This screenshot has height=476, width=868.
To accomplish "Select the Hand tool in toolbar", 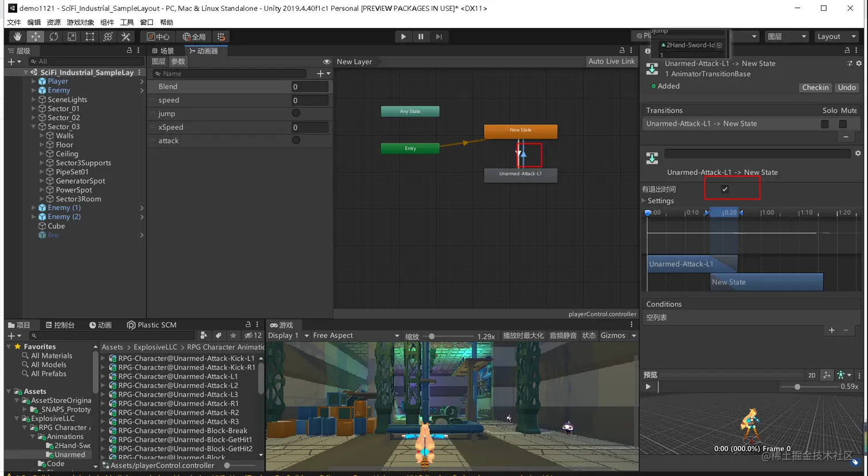I will (x=17, y=37).
